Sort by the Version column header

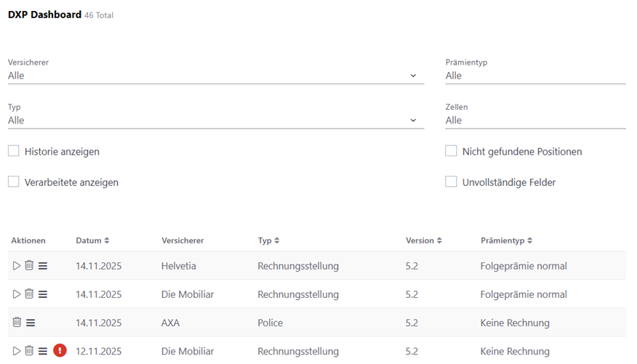pos(423,240)
